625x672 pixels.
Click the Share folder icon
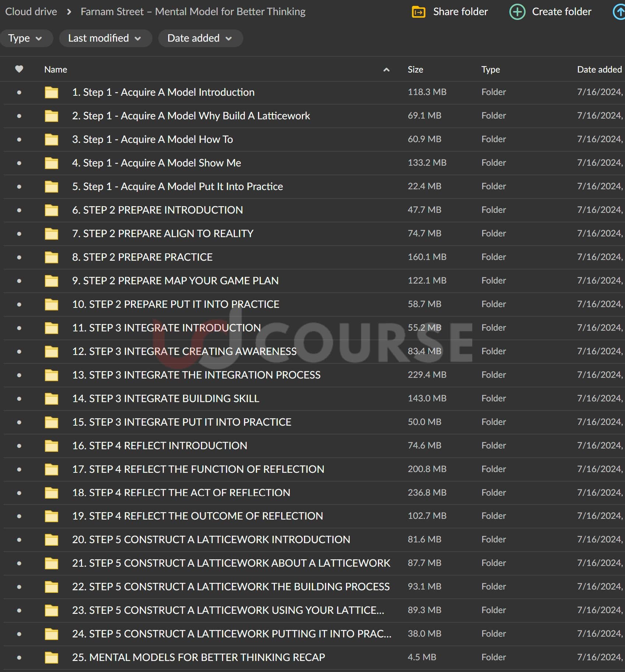click(x=419, y=12)
